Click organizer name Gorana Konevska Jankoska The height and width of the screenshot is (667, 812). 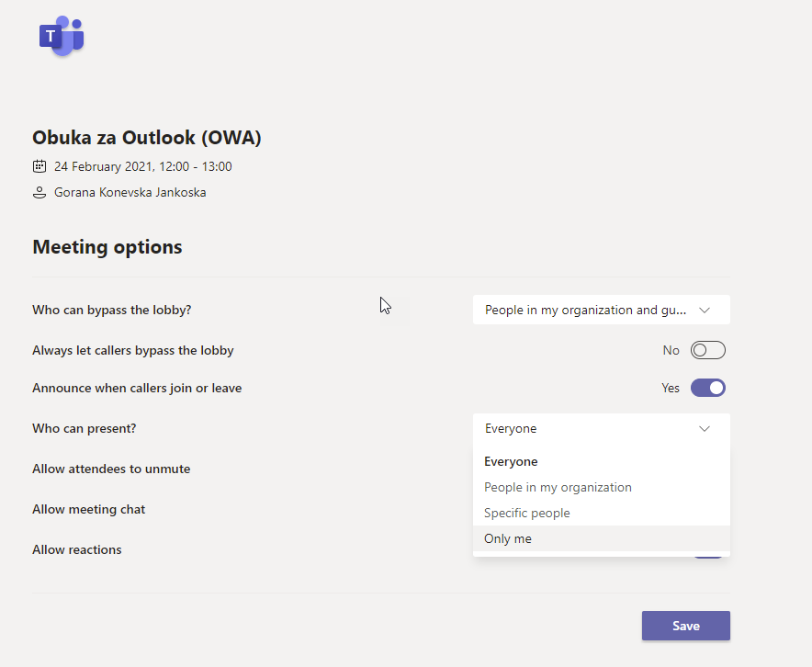click(x=130, y=192)
